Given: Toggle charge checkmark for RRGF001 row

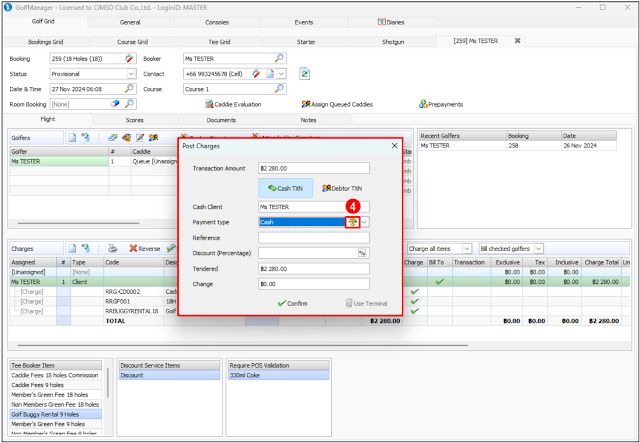Looking at the screenshot, I should tap(415, 301).
